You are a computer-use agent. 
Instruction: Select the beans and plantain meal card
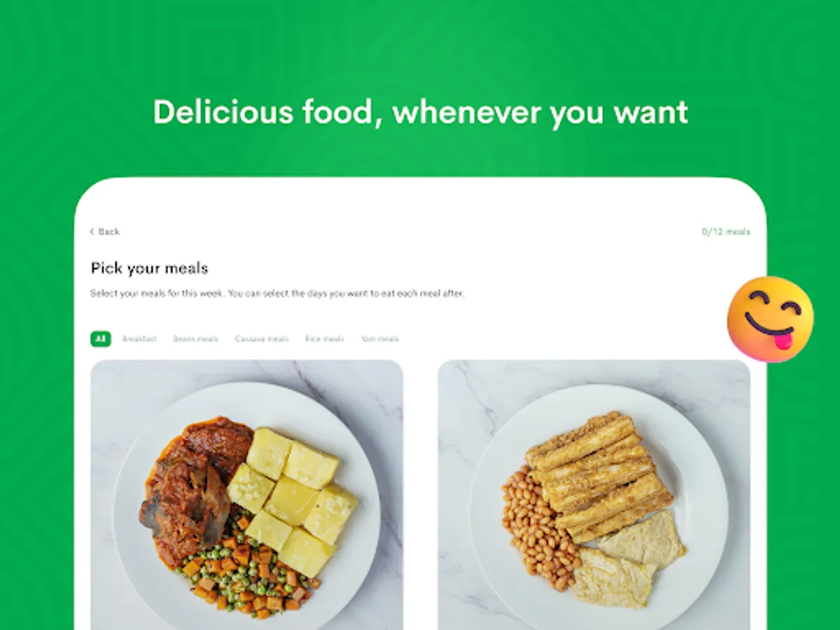[594, 495]
